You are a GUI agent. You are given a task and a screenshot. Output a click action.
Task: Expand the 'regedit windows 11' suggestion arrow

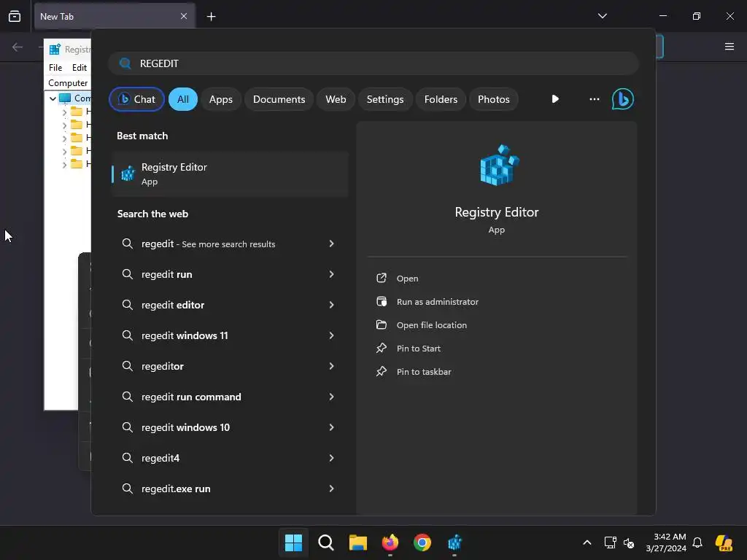coord(332,335)
